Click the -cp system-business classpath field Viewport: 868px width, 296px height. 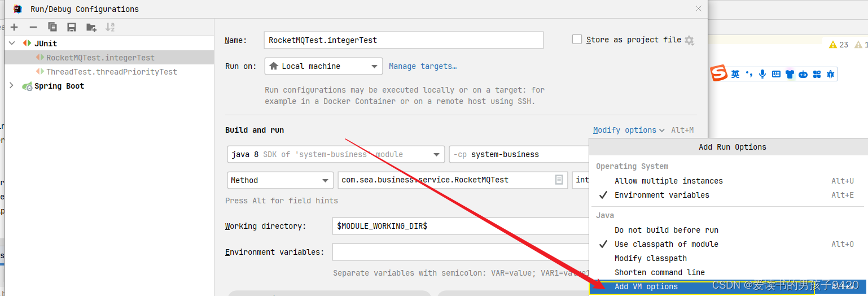pyautogui.click(x=519, y=154)
